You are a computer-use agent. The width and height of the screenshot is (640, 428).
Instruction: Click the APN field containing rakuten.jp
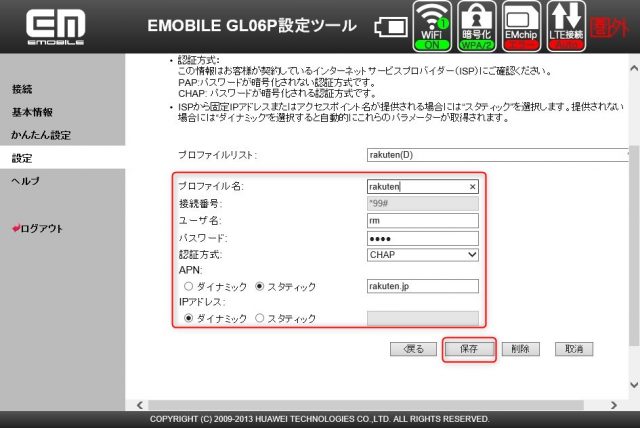pyautogui.click(x=423, y=286)
